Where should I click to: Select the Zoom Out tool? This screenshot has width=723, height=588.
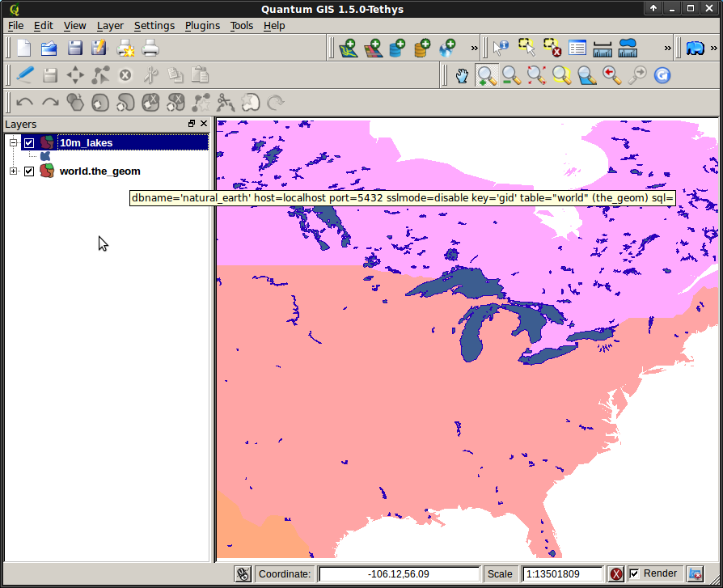(x=511, y=76)
